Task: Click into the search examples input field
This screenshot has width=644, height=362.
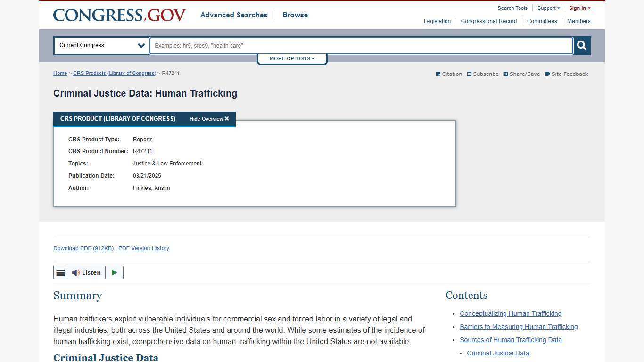Action: pyautogui.click(x=361, y=45)
